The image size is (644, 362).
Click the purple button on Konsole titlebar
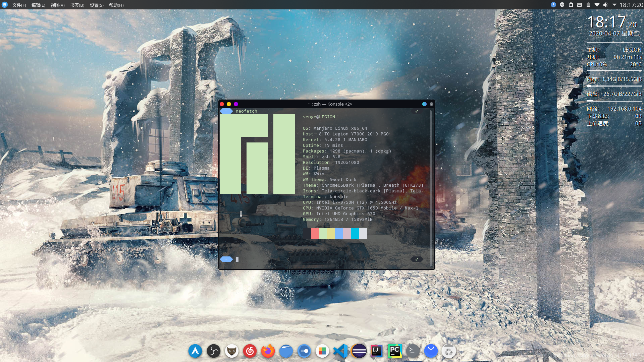pos(236,104)
